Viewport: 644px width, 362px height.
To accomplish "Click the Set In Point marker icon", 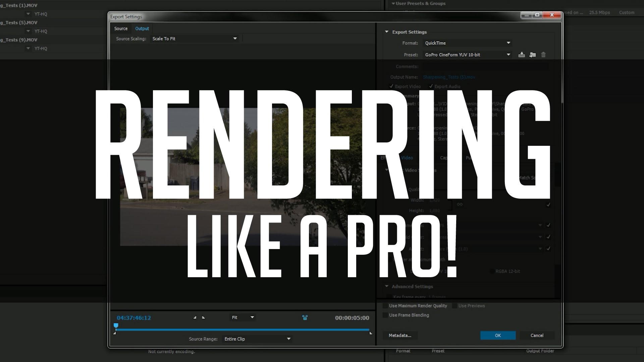I will [x=195, y=317].
